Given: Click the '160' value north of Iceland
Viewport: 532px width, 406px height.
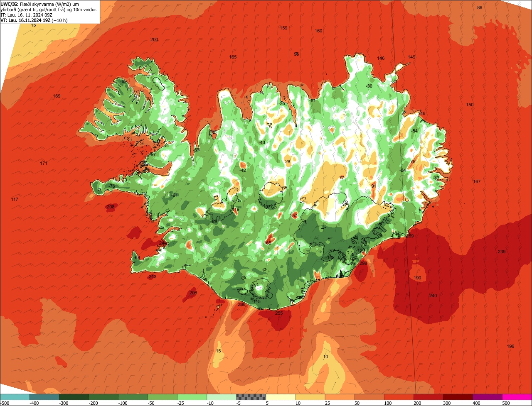Looking at the screenshot, I should click(318, 31).
